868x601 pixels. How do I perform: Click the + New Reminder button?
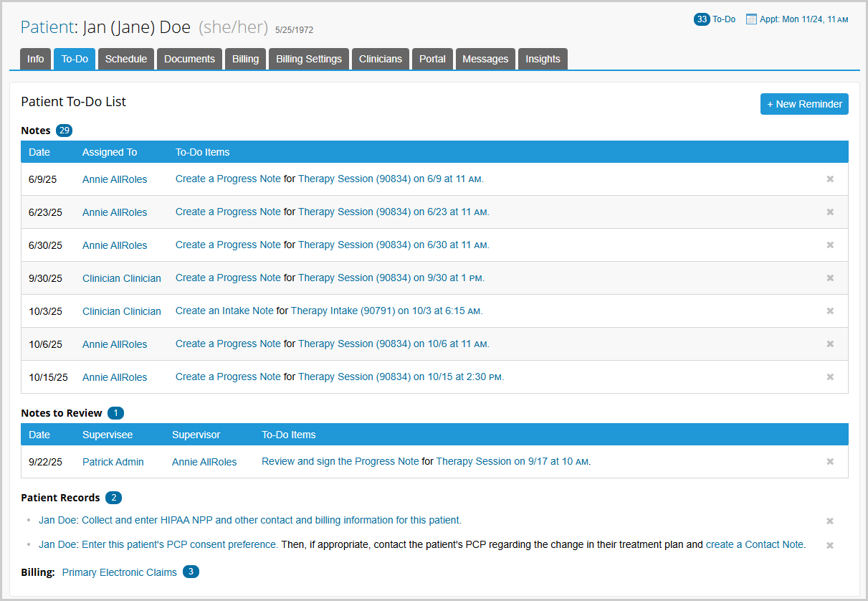pyautogui.click(x=804, y=104)
